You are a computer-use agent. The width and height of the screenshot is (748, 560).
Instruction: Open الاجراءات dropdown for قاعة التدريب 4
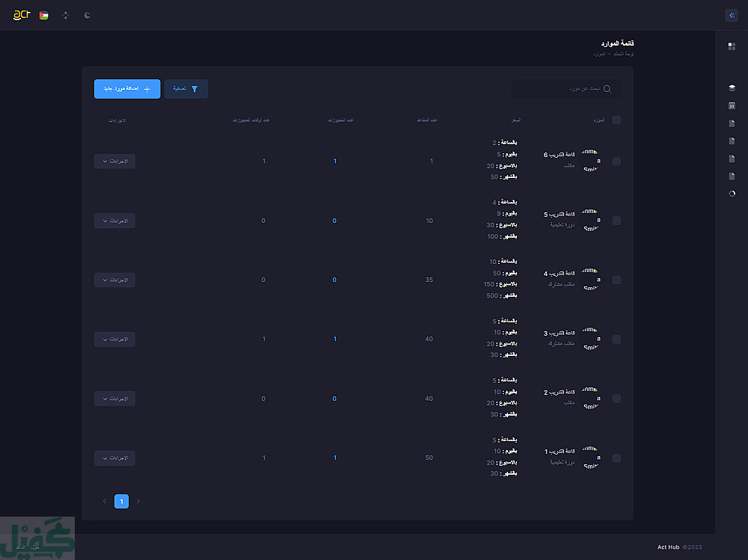115,280
